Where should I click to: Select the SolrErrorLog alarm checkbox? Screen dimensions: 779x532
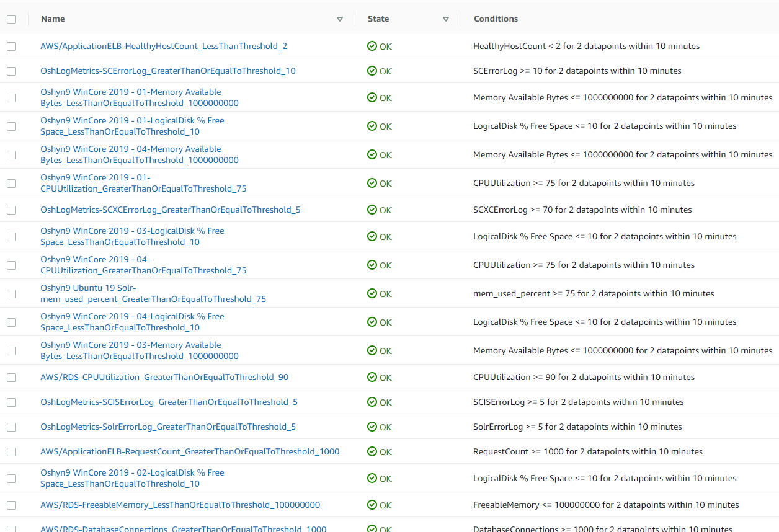pyautogui.click(x=11, y=427)
